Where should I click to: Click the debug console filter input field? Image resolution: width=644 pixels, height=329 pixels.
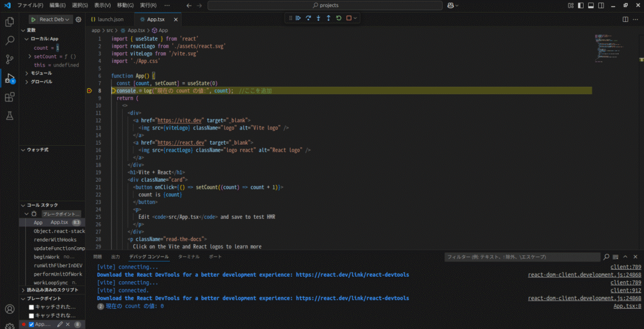click(x=522, y=257)
